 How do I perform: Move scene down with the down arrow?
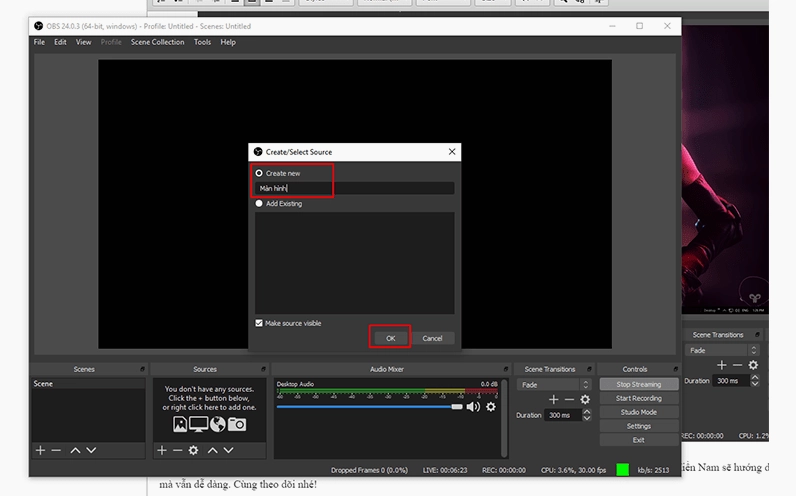pyautogui.click(x=91, y=451)
